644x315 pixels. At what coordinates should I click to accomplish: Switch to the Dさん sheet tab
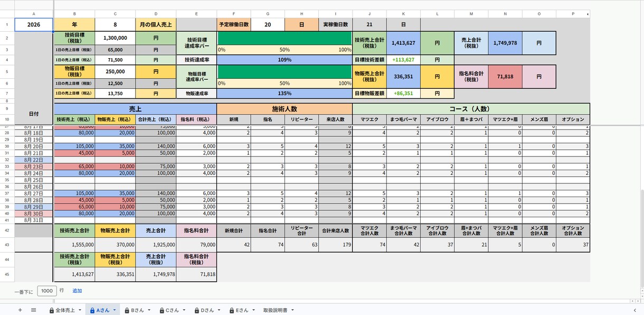(207, 310)
